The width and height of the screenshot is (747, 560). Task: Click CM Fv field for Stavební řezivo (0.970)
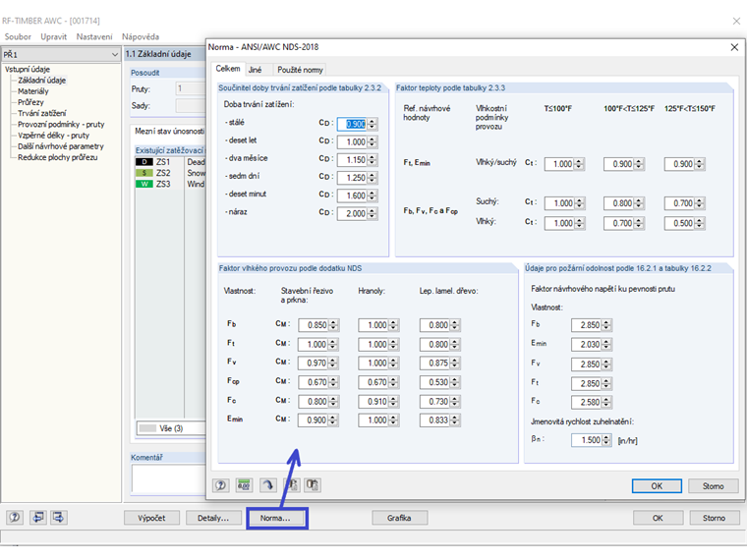[x=314, y=364]
